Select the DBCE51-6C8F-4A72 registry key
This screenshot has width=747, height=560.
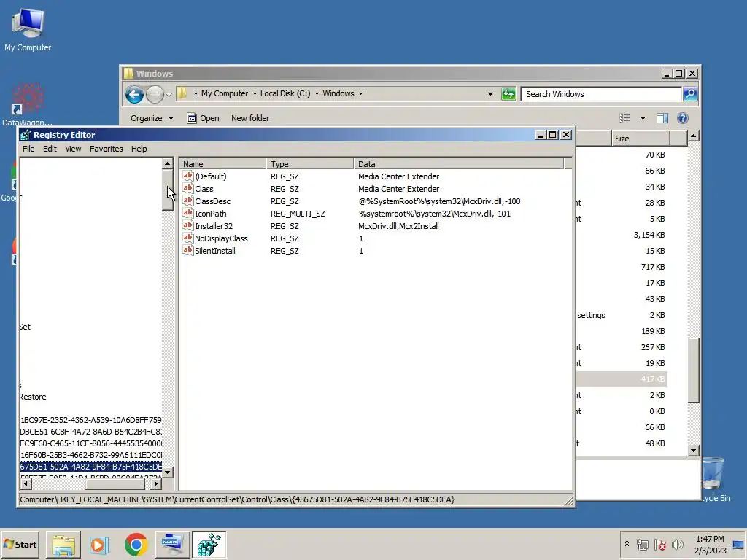click(x=91, y=432)
